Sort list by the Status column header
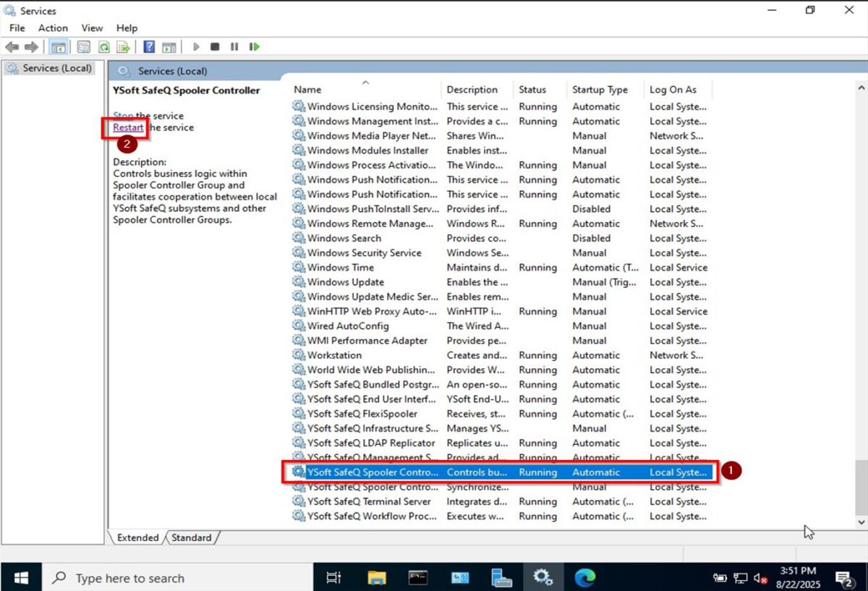This screenshot has height=591, width=868. pyautogui.click(x=532, y=90)
